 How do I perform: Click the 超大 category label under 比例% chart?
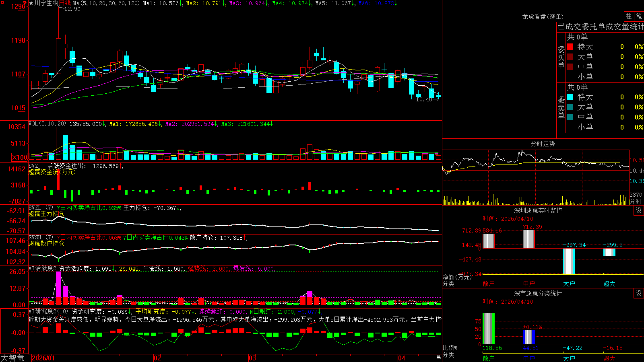(609, 358)
